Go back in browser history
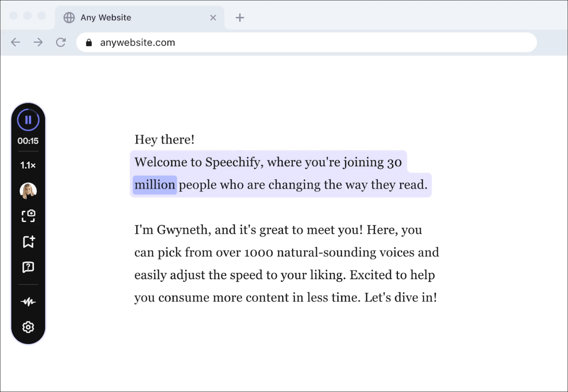568x392 pixels. pyautogui.click(x=15, y=42)
